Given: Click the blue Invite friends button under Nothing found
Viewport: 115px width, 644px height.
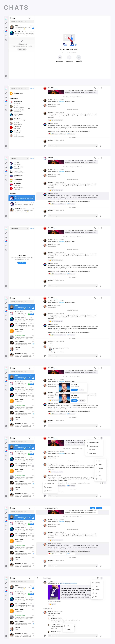Looking at the screenshot, I should 22,263.
